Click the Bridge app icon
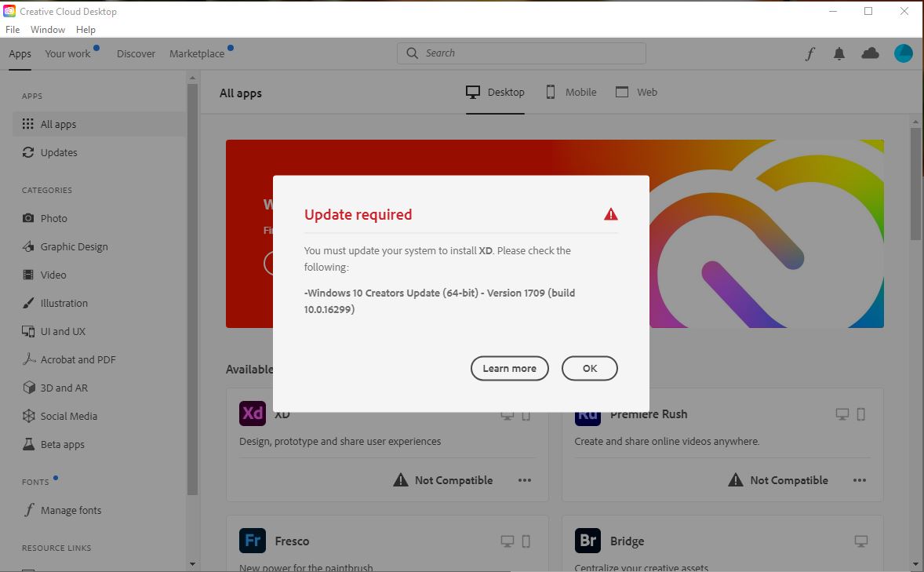The width and height of the screenshot is (924, 572). pyautogui.click(x=588, y=541)
